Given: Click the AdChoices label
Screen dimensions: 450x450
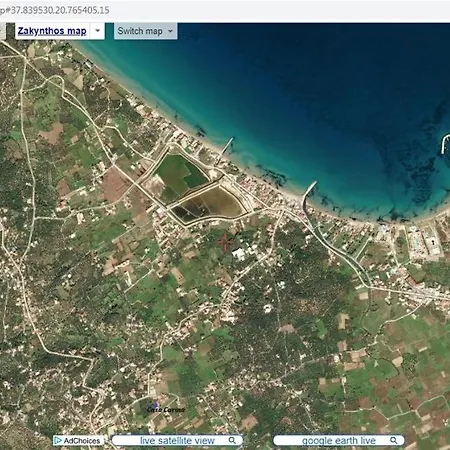Looking at the screenshot, I should tap(82, 441).
